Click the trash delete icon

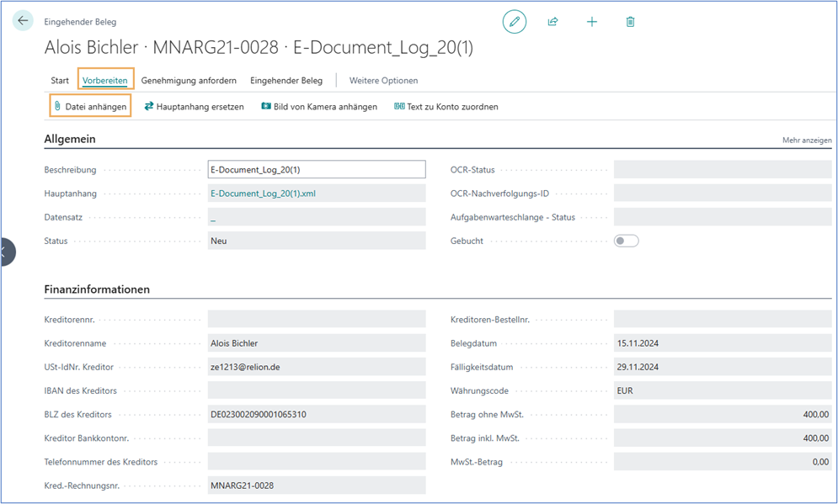click(x=630, y=21)
